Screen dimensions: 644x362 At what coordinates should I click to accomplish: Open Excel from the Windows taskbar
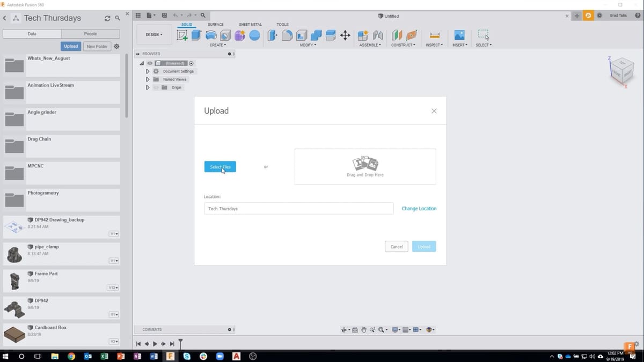coord(104,356)
